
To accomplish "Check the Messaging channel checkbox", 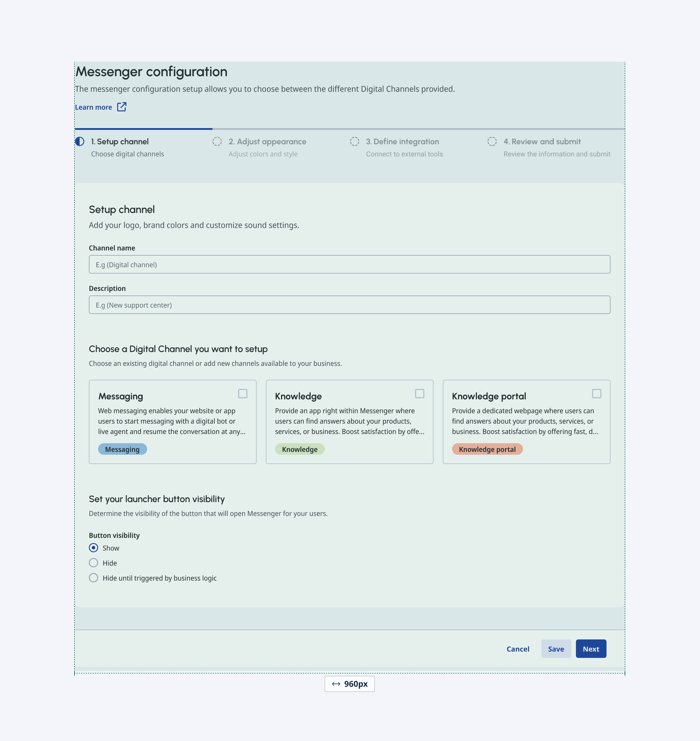I will 243,394.
